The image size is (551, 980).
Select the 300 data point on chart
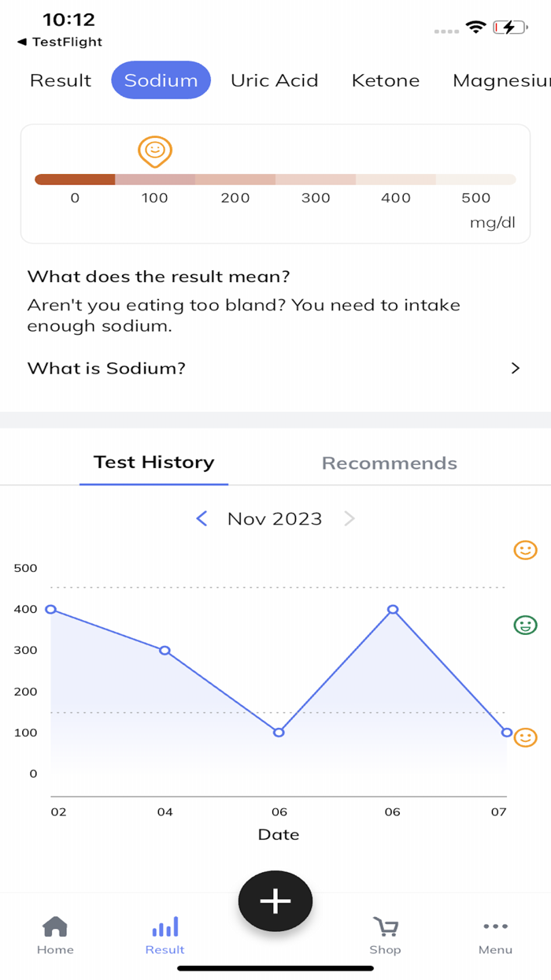pyautogui.click(x=165, y=651)
